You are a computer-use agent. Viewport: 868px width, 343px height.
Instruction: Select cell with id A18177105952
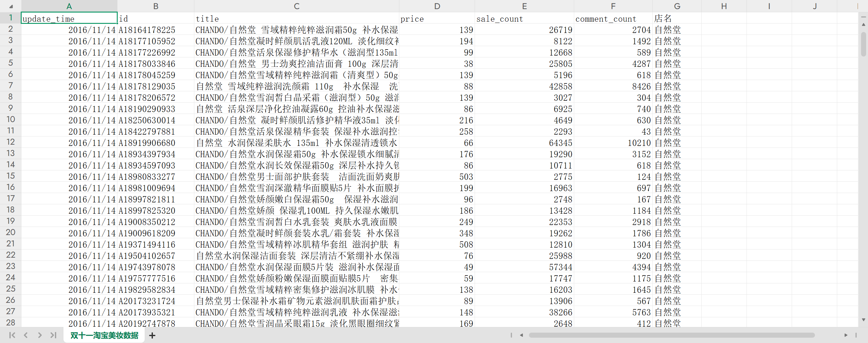click(156, 41)
